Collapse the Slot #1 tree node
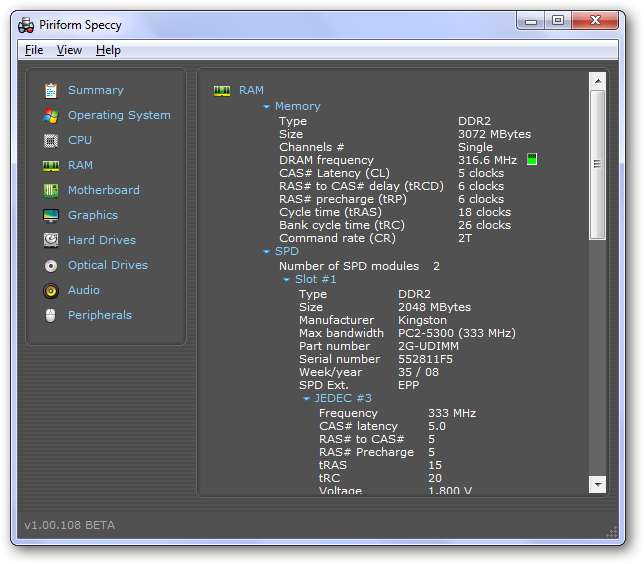 pyautogui.click(x=287, y=280)
